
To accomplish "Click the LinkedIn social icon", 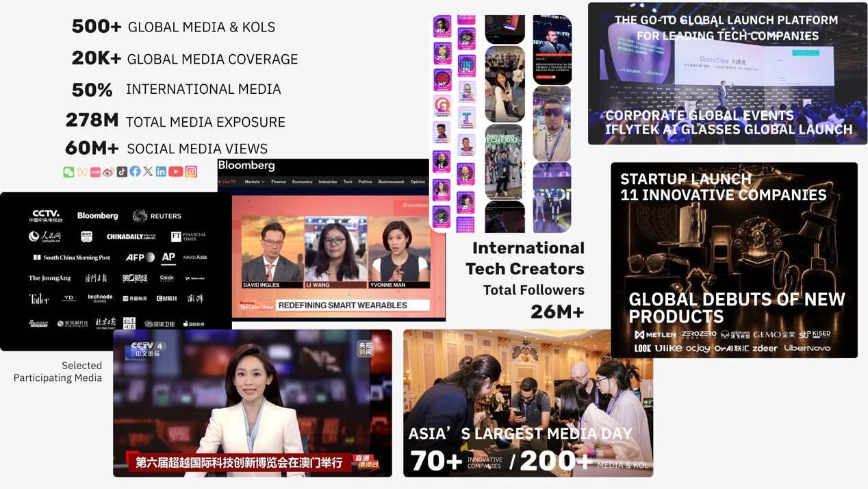I will tap(161, 171).
